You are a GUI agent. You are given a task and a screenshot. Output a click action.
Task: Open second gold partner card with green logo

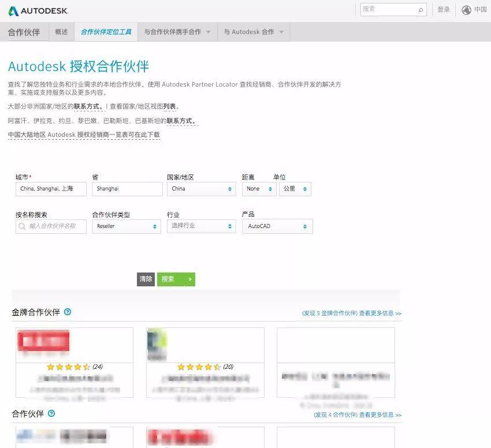click(205, 363)
